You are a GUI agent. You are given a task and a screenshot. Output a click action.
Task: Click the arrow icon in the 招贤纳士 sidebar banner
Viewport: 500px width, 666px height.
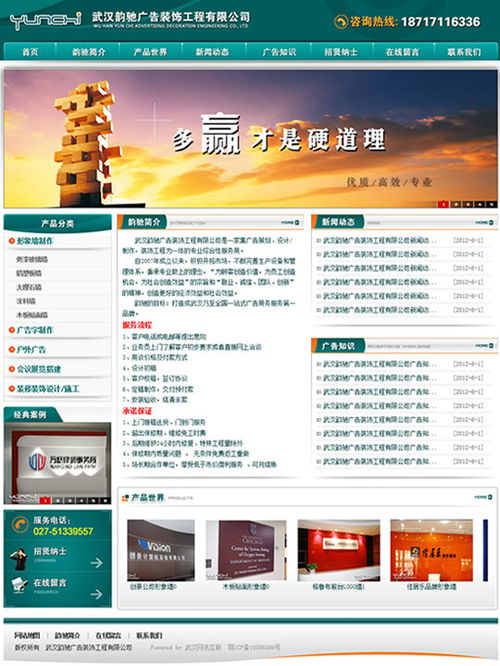click(97, 563)
